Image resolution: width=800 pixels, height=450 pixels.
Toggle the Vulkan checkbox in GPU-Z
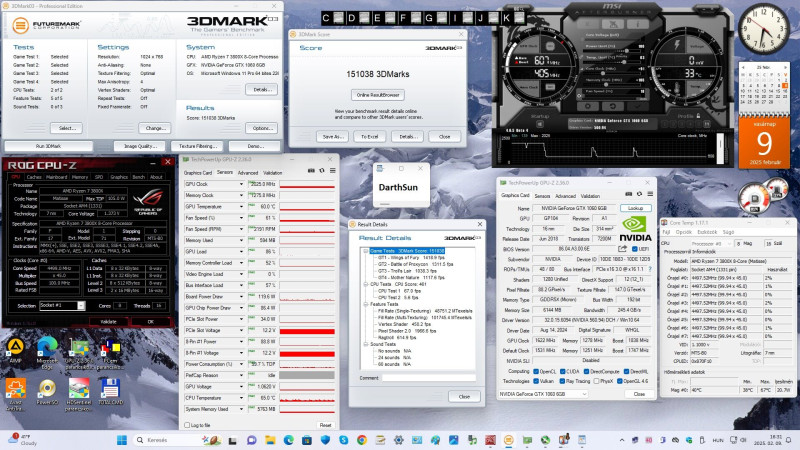[x=536, y=381]
